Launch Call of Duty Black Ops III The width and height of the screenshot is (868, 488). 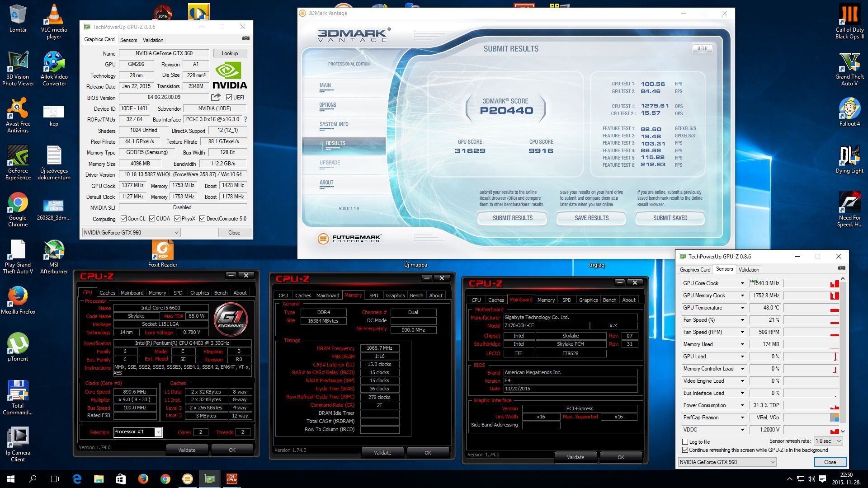[849, 21]
